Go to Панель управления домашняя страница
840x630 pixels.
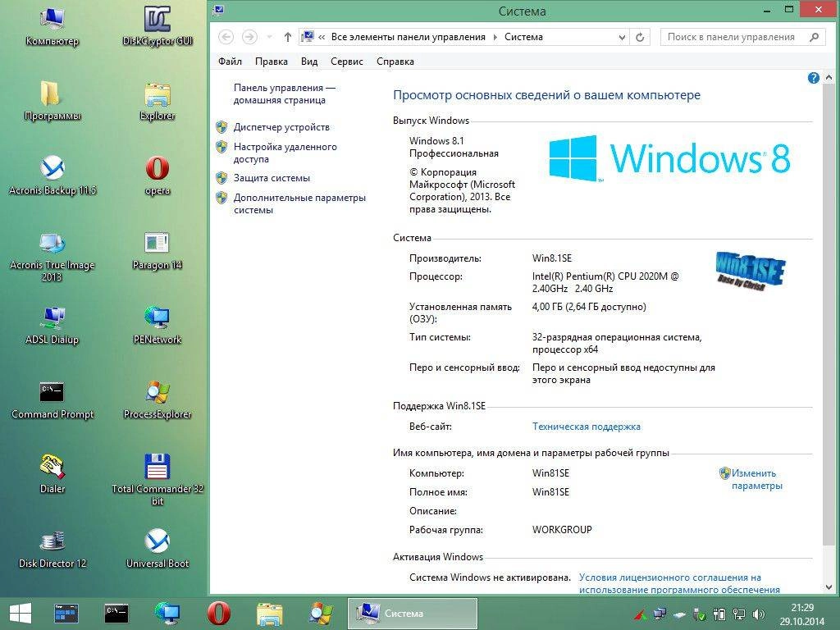[x=285, y=94]
